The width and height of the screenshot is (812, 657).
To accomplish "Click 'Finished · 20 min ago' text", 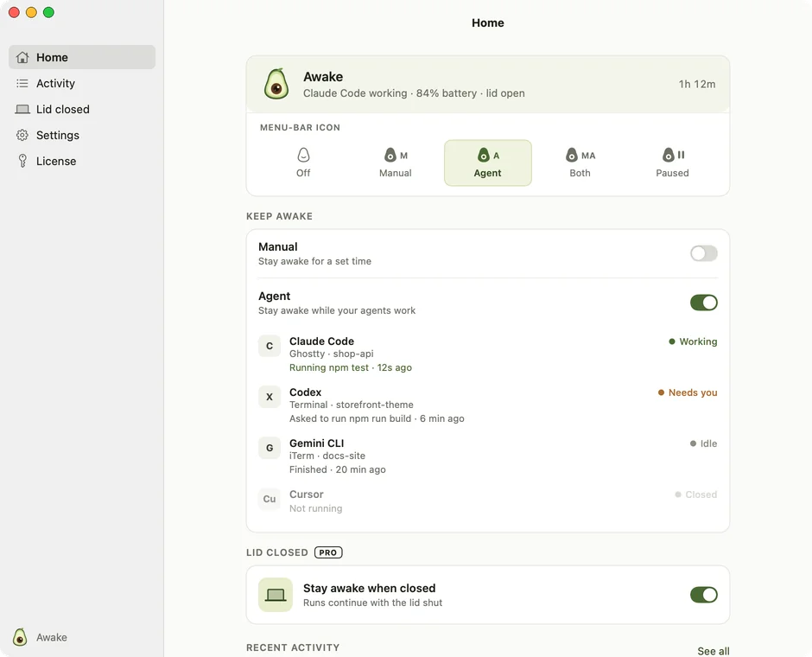I will coord(337,469).
